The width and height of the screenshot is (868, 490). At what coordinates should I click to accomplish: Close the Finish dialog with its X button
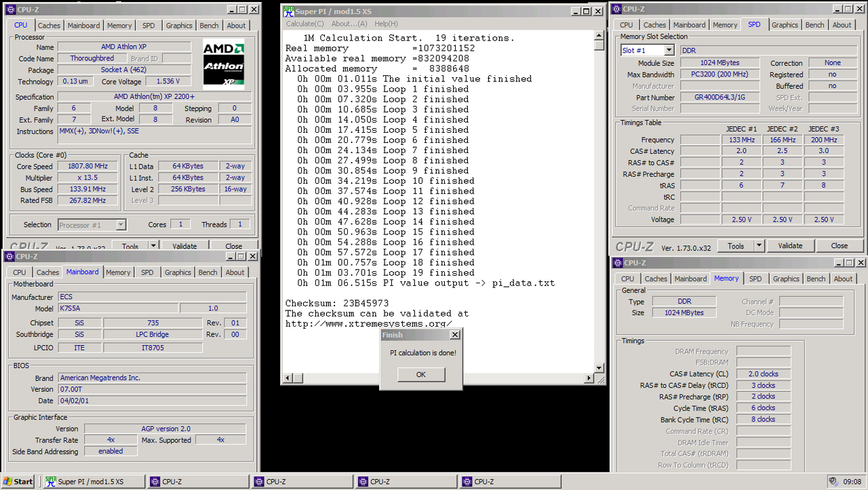click(455, 335)
